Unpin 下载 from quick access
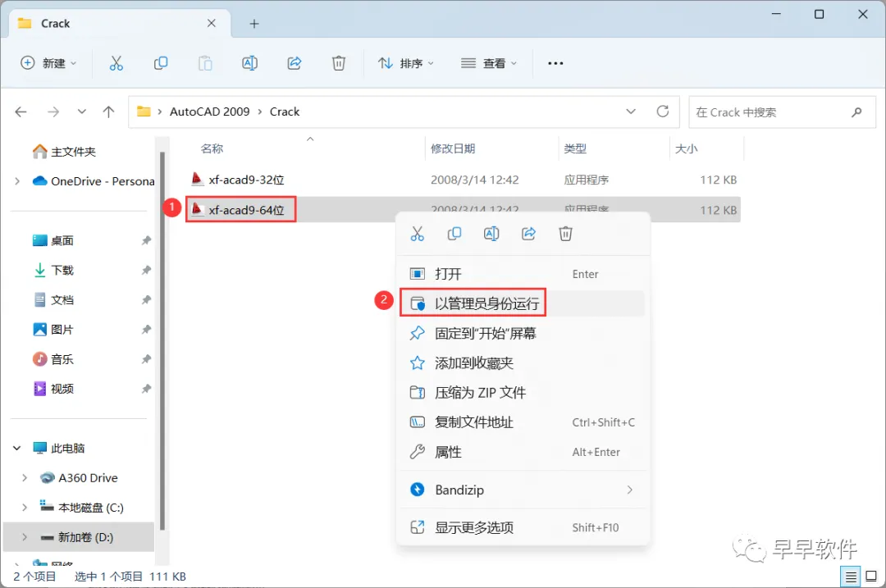This screenshot has height=588, width=886. 146,270
